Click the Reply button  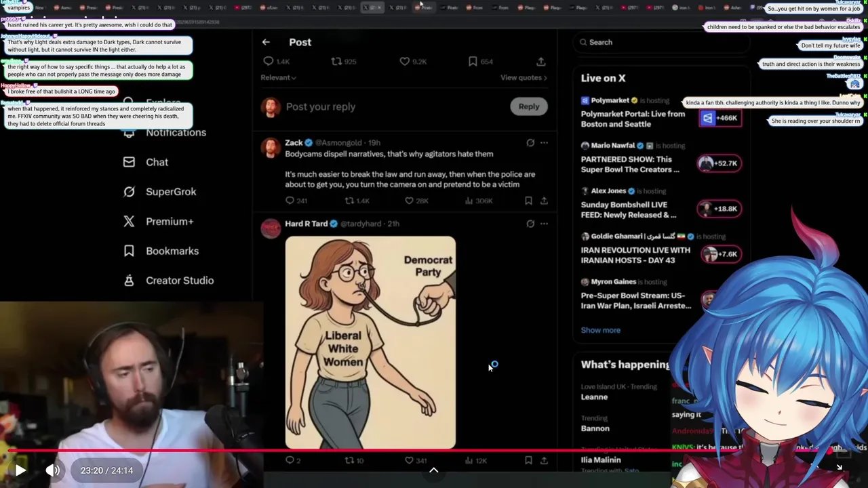click(529, 106)
